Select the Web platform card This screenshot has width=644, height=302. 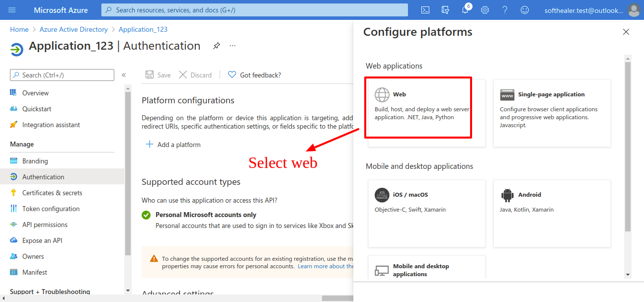[427, 113]
